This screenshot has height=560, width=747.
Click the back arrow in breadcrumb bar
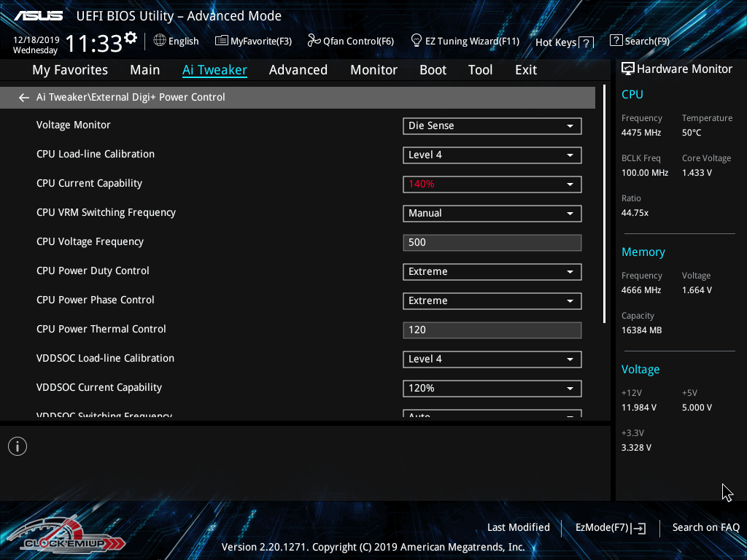coord(24,98)
